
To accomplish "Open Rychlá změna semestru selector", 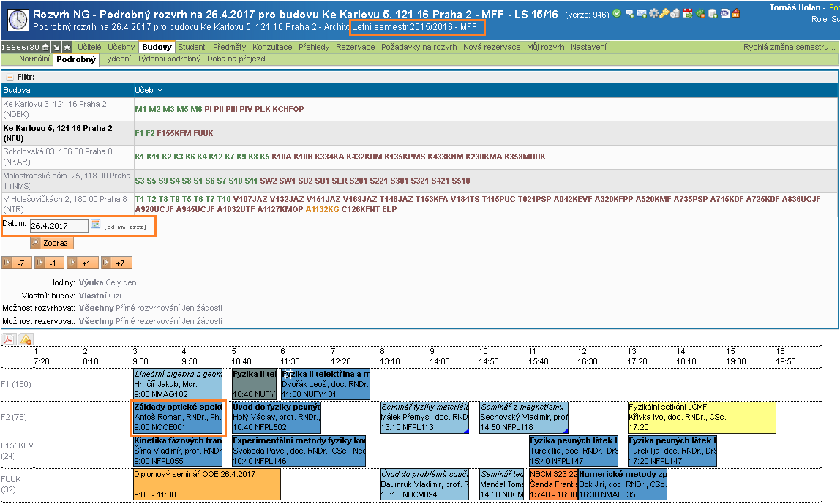I will click(788, 47).
